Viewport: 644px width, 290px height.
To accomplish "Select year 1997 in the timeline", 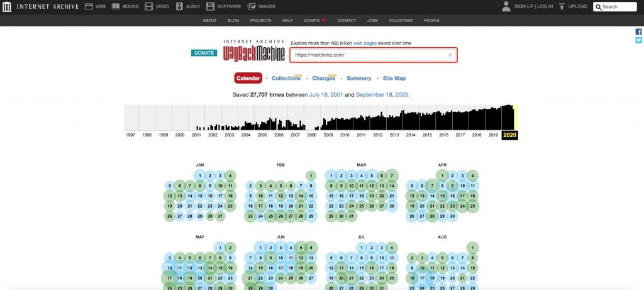I will tap(131, 135).
